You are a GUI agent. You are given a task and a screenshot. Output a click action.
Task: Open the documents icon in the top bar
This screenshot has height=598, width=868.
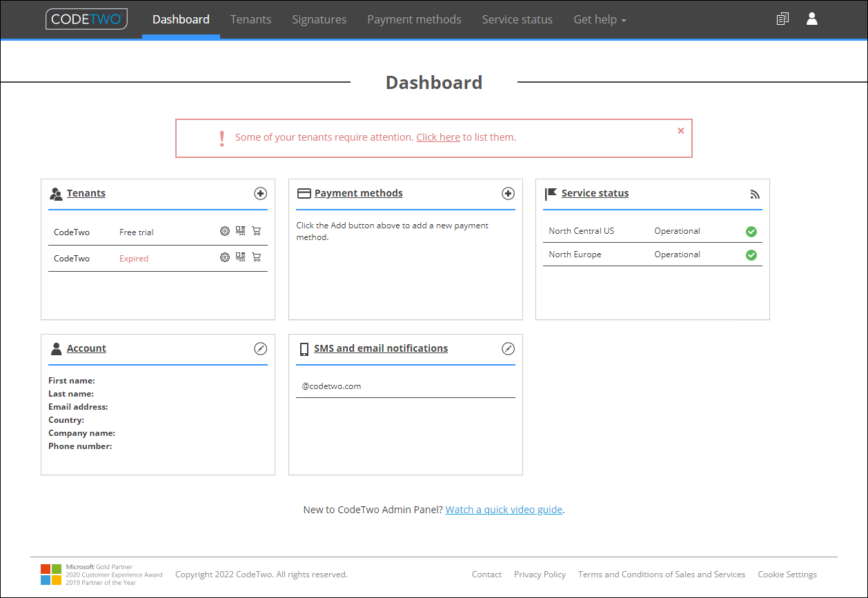tap(782, 19)
